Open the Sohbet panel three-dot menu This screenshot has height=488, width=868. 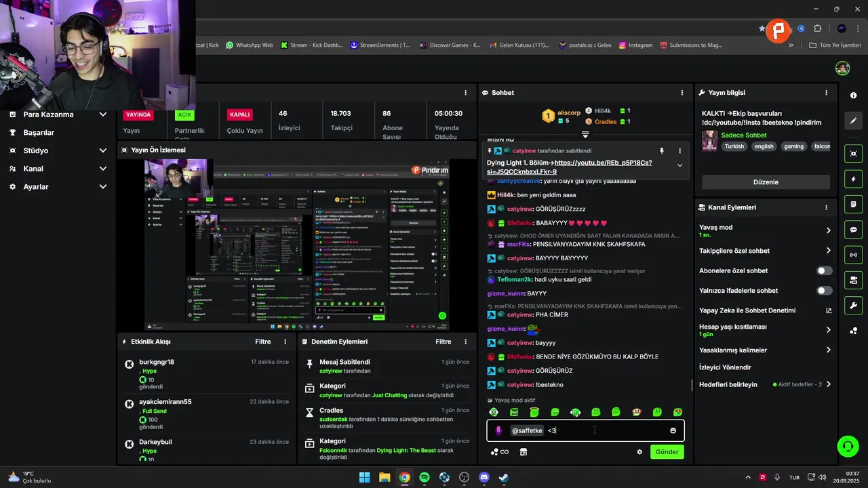(x=682, y=93)
